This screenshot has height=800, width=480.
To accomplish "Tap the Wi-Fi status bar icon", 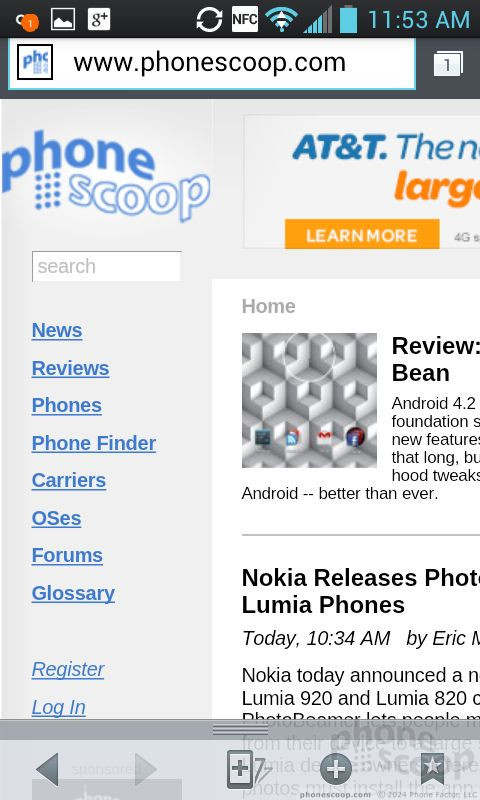I will [281, 20].
